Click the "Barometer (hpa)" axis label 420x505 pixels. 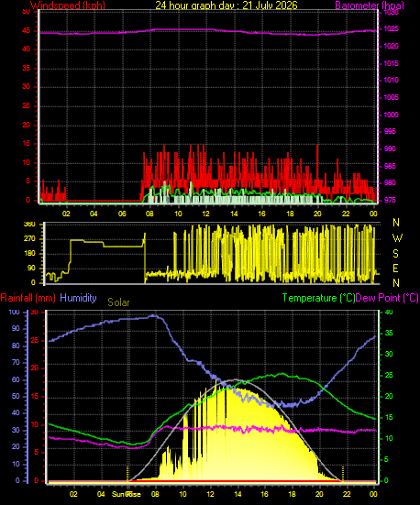tap(370, 5)
